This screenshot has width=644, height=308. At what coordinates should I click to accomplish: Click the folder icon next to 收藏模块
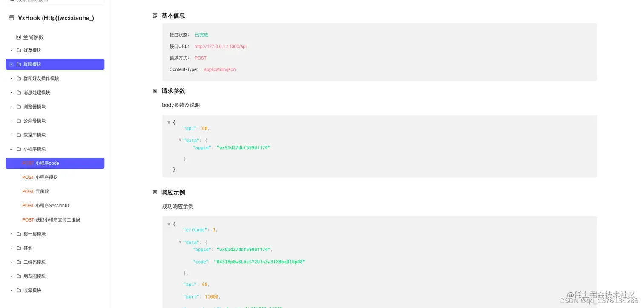[x=18, y=290]
